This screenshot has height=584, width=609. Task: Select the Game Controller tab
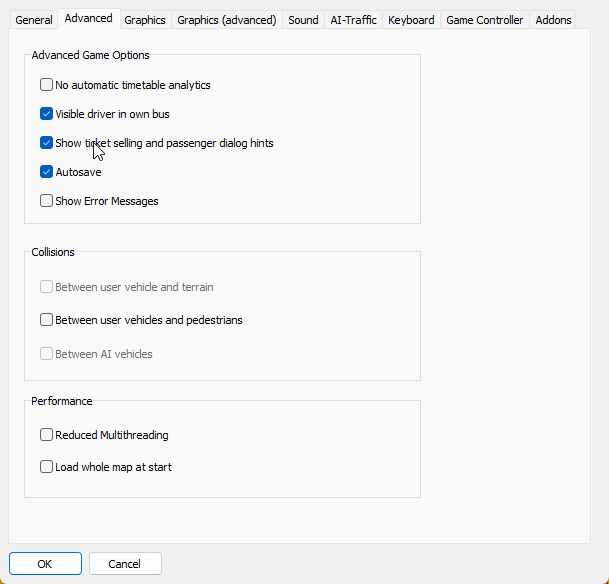point(484,20)
